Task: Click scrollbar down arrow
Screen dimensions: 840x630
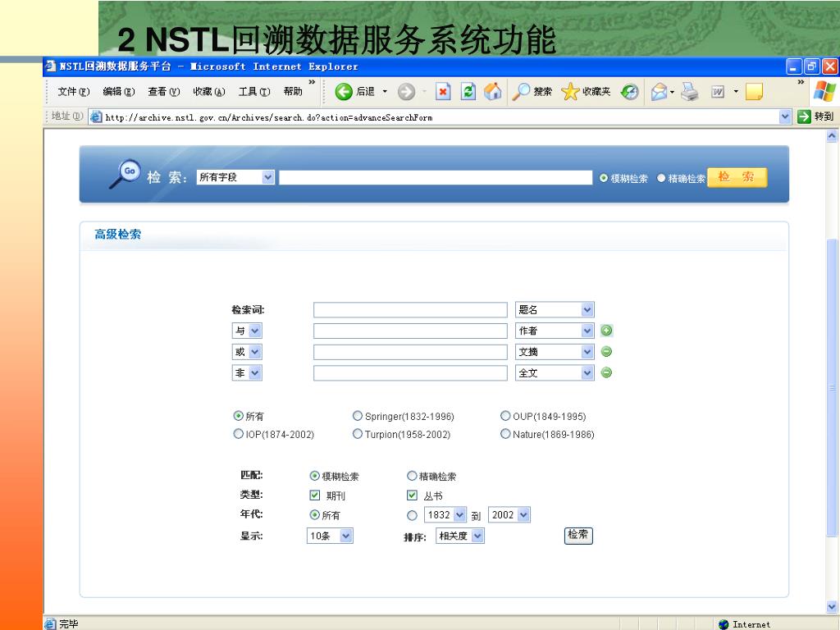Action: pos(832,606)
